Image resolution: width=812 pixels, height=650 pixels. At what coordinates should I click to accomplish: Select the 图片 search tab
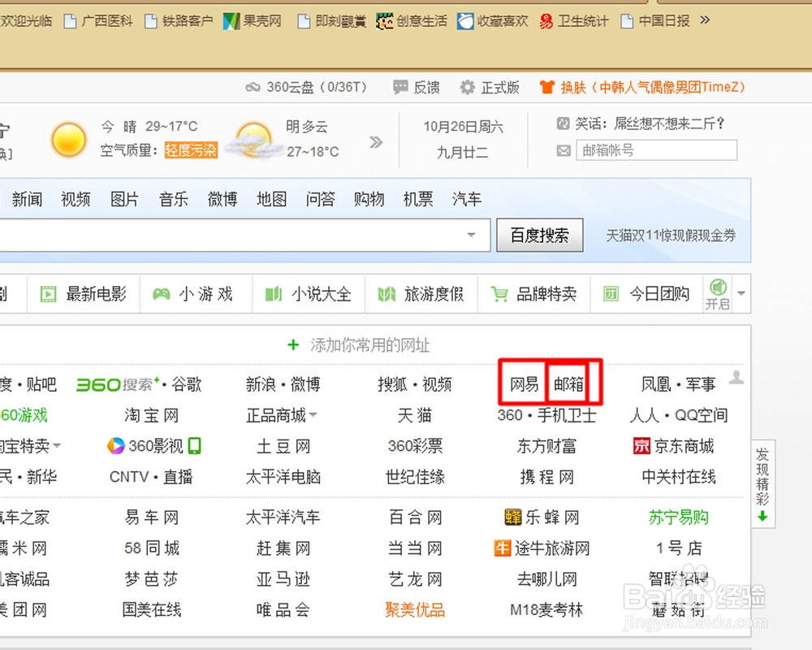124,199
